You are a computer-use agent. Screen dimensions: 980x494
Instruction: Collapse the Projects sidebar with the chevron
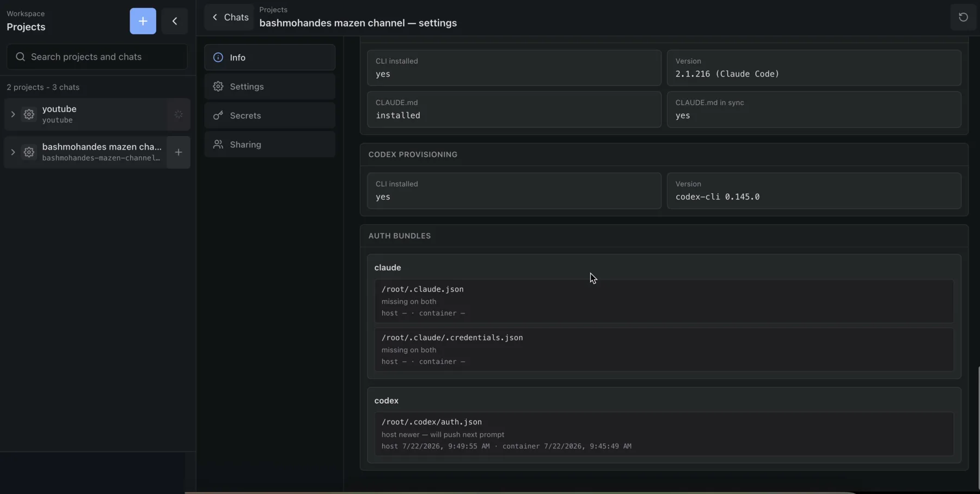(175, 21)
